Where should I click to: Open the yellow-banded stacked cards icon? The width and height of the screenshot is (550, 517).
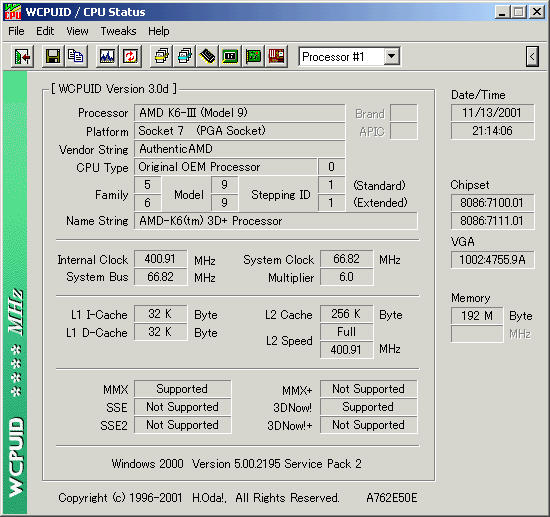coord(161,56)
